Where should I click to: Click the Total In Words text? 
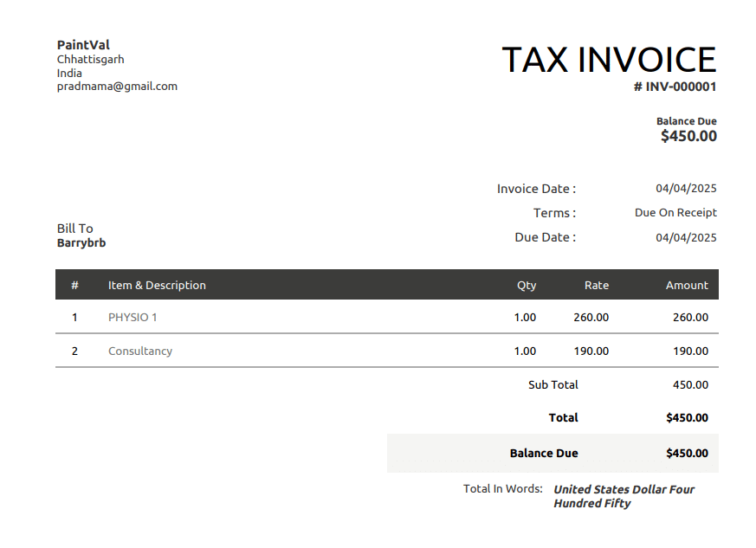(x=502, y=488)
